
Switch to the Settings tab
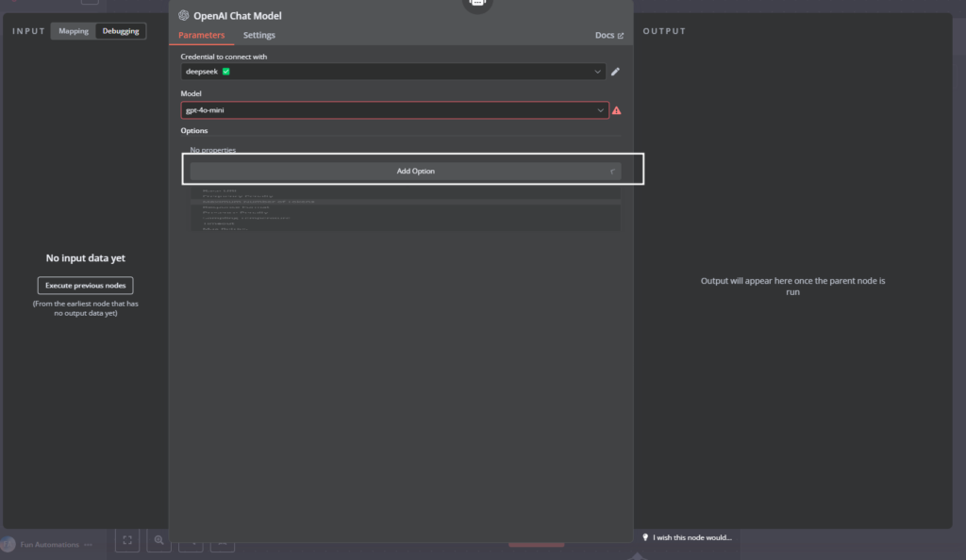(x=258, y=35)
